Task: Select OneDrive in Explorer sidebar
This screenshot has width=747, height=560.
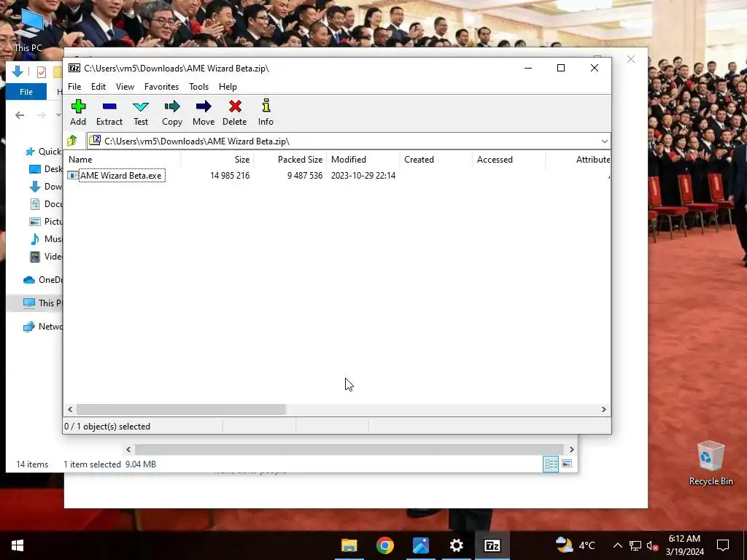Action: click(43, 279)
